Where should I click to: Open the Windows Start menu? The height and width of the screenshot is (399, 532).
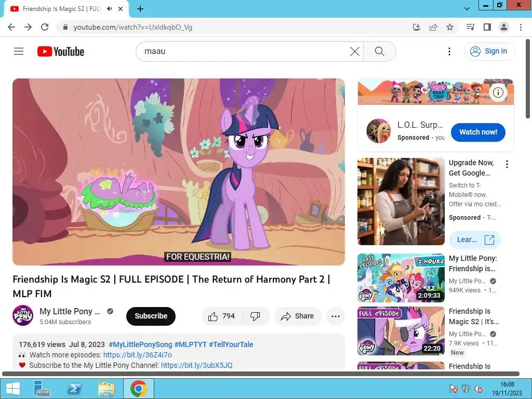(13, 389)
